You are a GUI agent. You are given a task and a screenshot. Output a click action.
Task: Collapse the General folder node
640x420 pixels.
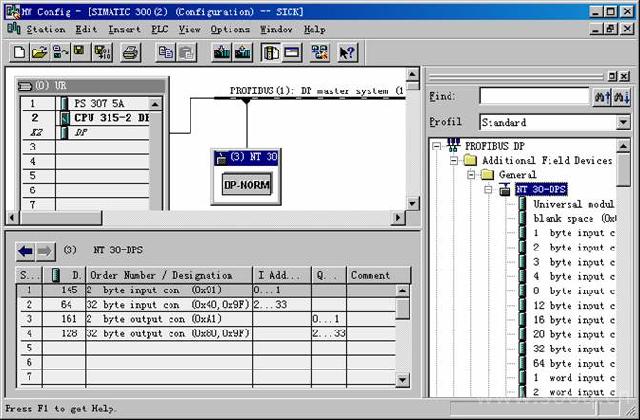471,174
